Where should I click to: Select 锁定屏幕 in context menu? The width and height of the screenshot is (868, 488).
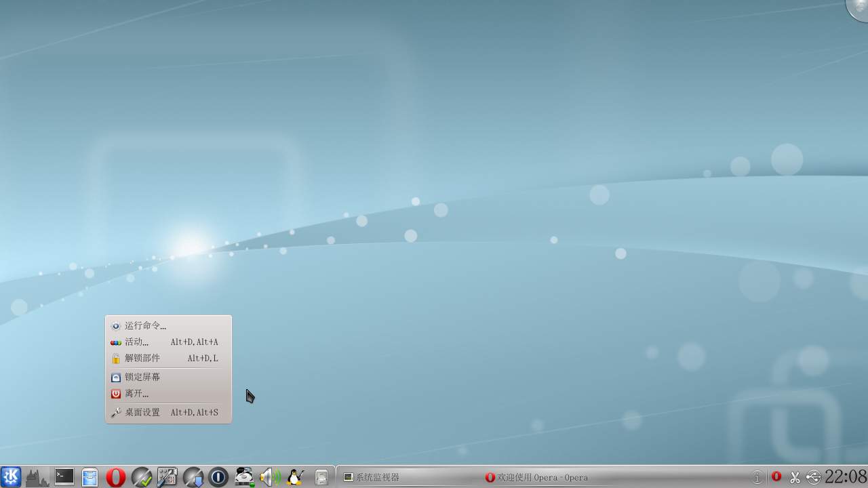coord(168,377)
